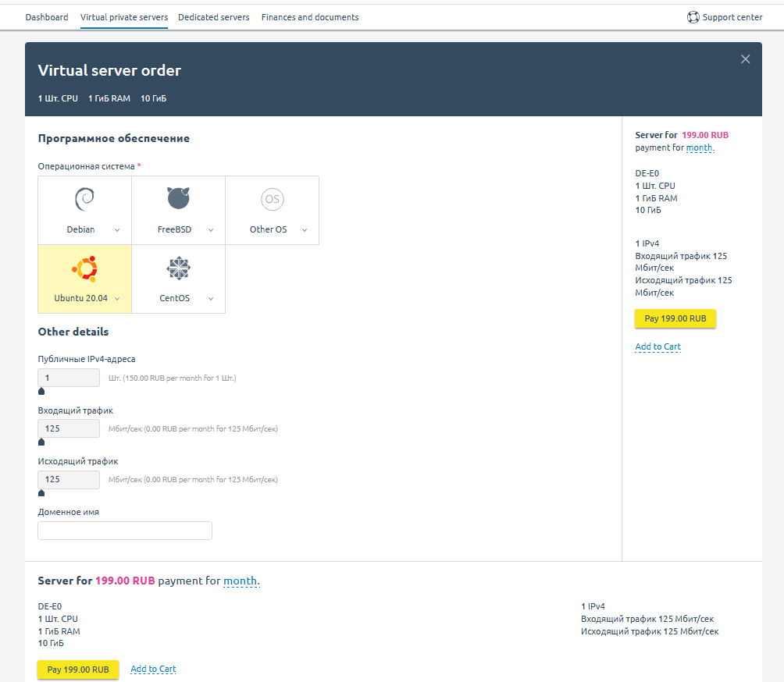Viewport: 784px width, 682px height.
Task: Open the FreeBSD version dropdown arrow
Action: pos(211,230)
